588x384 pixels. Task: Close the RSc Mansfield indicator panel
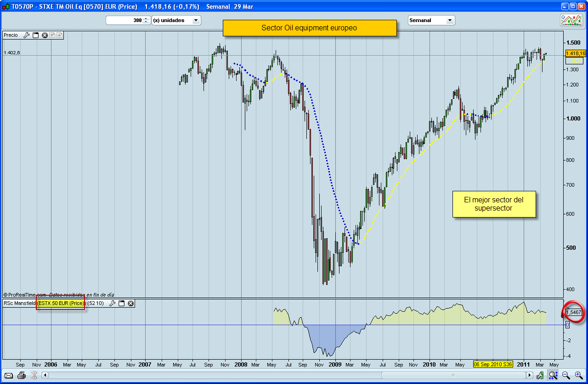coord(130,304)
